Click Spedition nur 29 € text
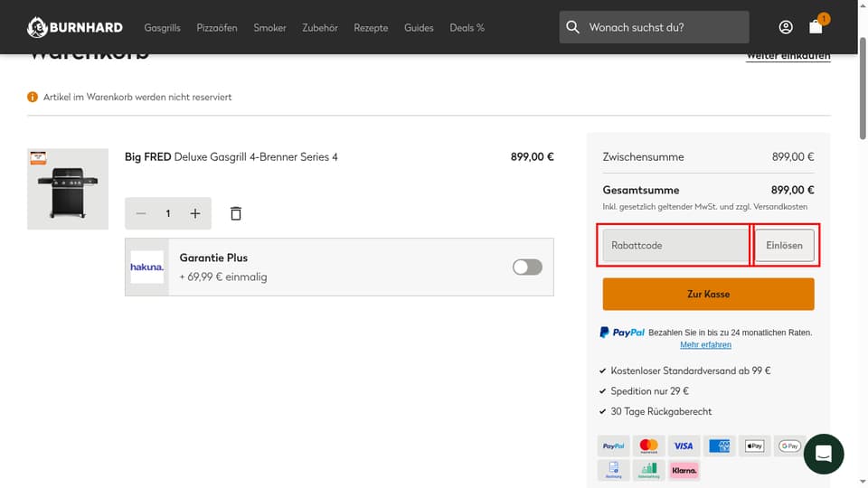 [649, 391]
